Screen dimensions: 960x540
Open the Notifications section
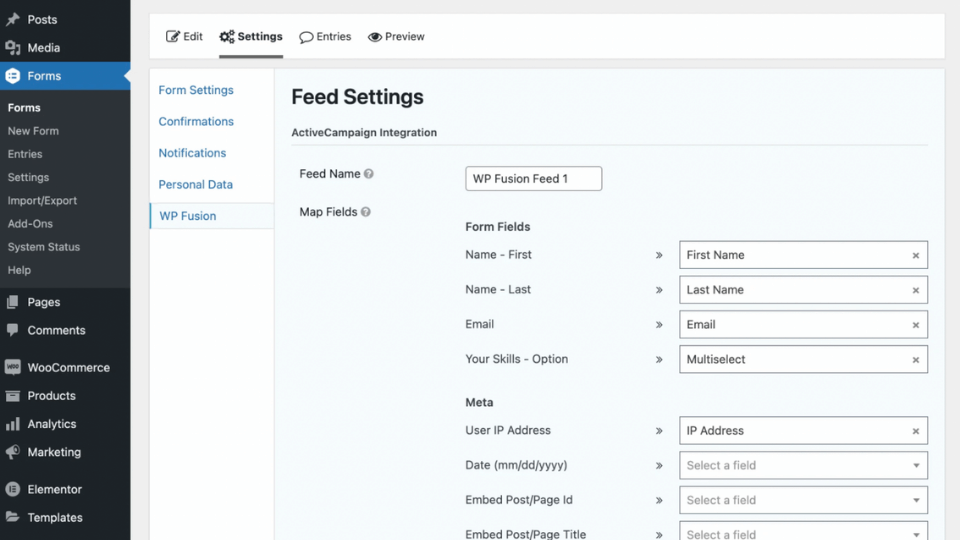coord(192,153)
